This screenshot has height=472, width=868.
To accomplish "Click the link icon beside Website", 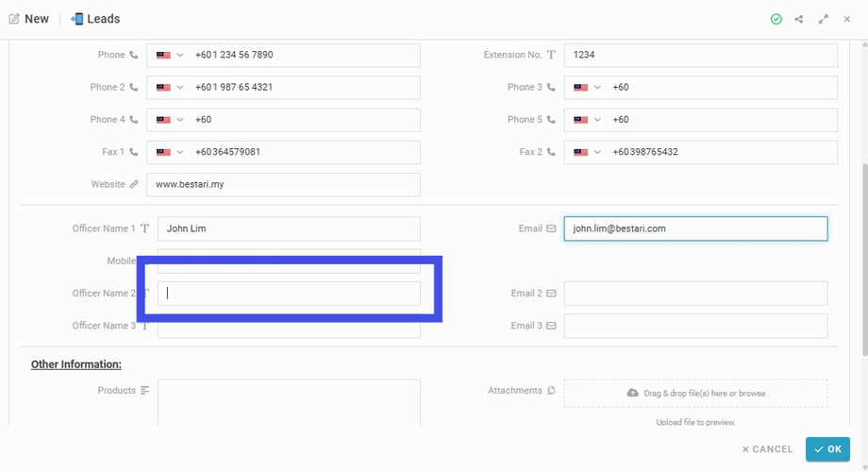I will [x=133, y=184].
